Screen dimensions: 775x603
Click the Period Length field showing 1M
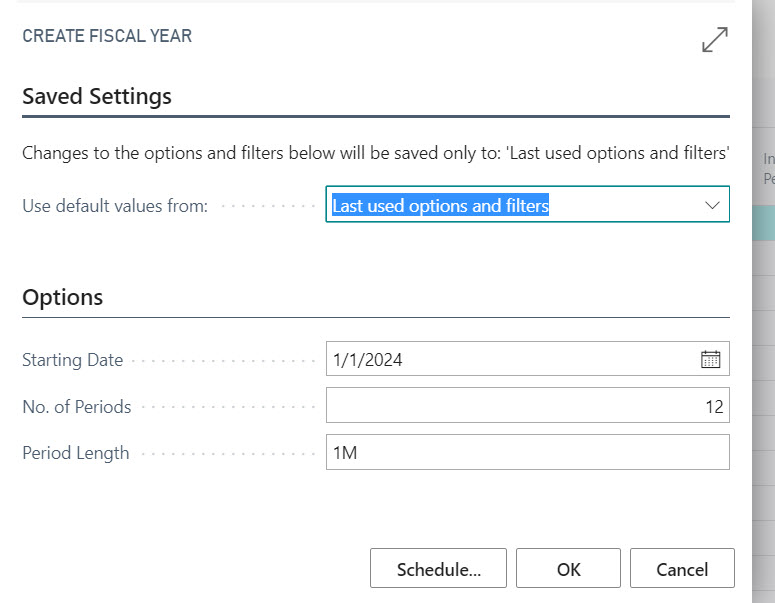point(527,452)
